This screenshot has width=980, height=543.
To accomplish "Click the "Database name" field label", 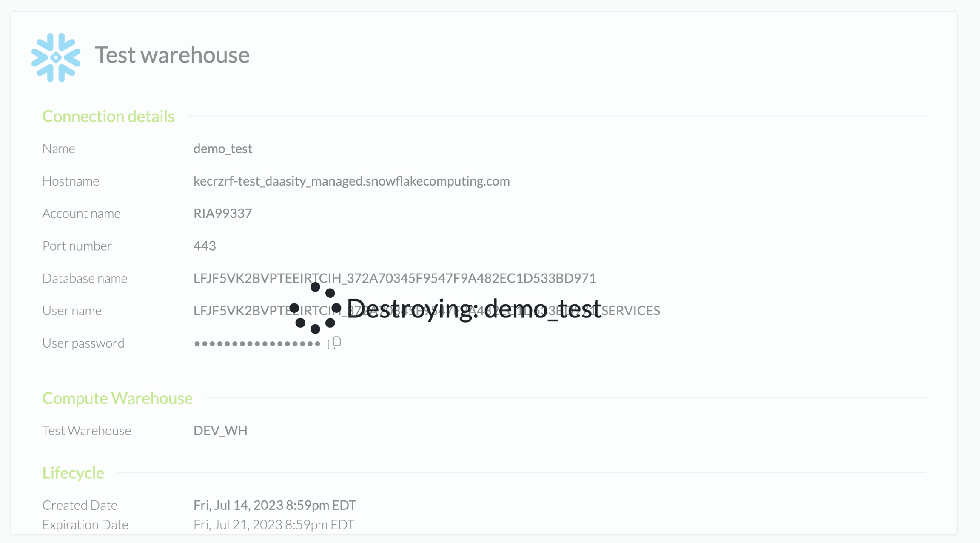I will [x=85, y=278].
